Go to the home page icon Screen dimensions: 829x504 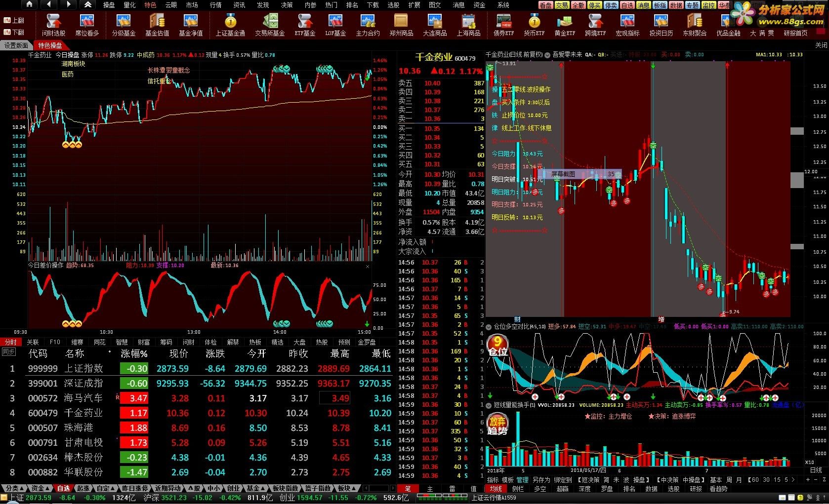coord(30,4)
